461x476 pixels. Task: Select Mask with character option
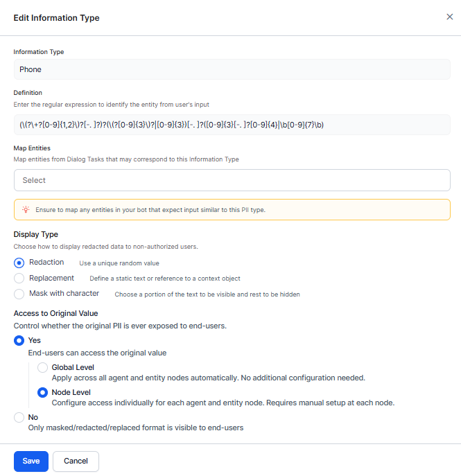(19, 294)
